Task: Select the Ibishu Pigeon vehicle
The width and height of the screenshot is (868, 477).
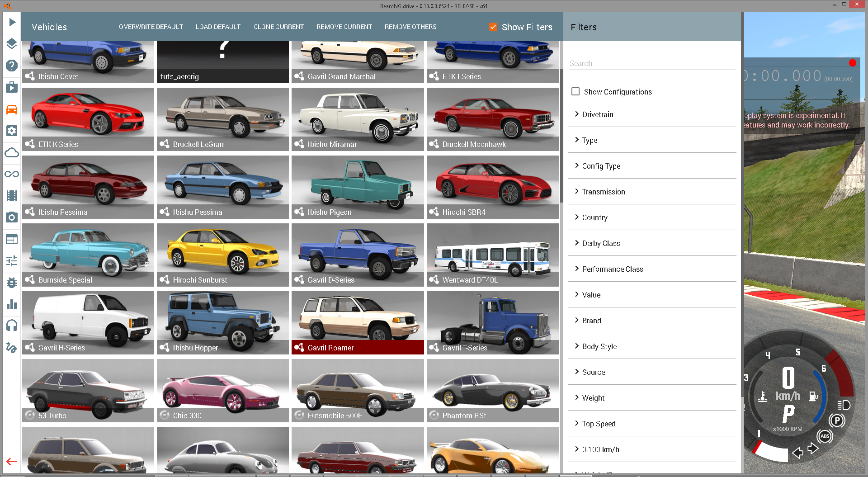Action: 358,187
